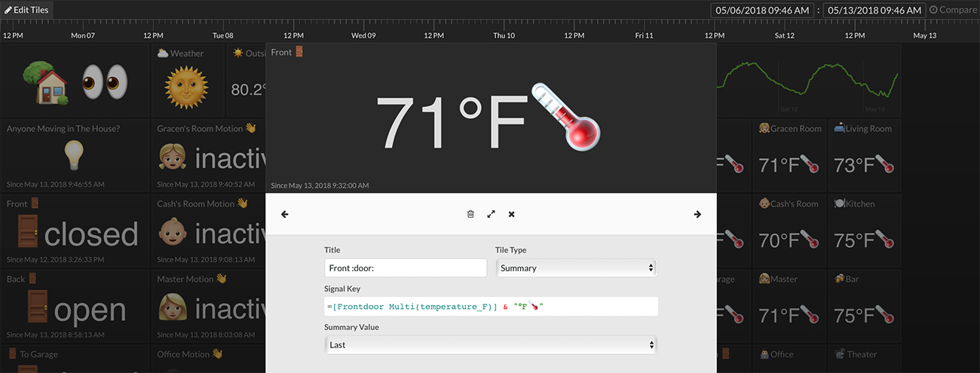The height and width of the screenshot is (373, 980).
Task: Click the Edit Tiles pencil button
Action: tap(27, 10)
